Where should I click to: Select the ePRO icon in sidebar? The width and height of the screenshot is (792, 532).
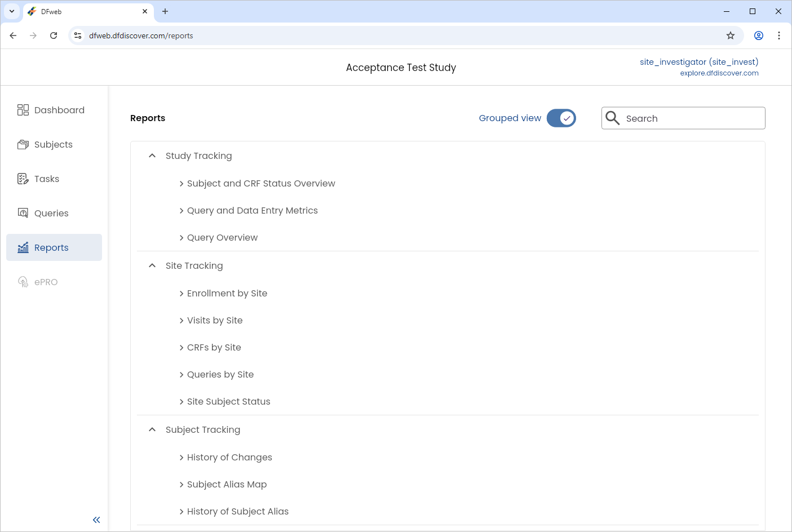tap(23, 282)
